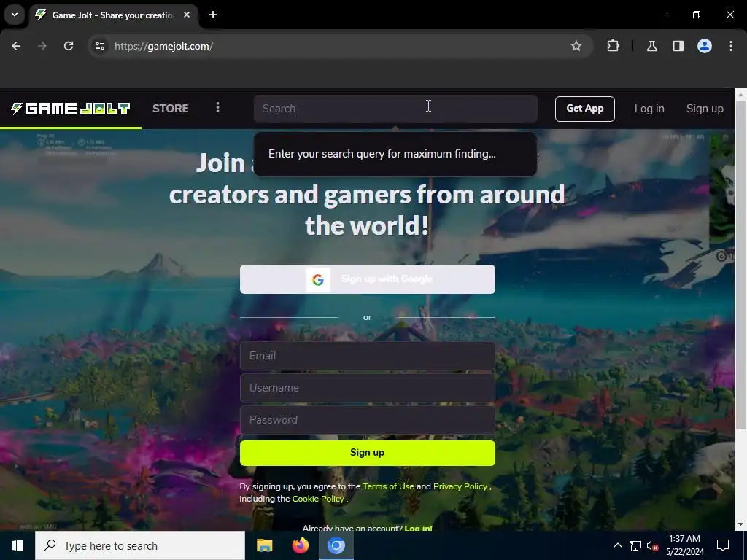The image size is (747, 560).
Task: Click the Get App button
Action: click(x=584, y=109)
